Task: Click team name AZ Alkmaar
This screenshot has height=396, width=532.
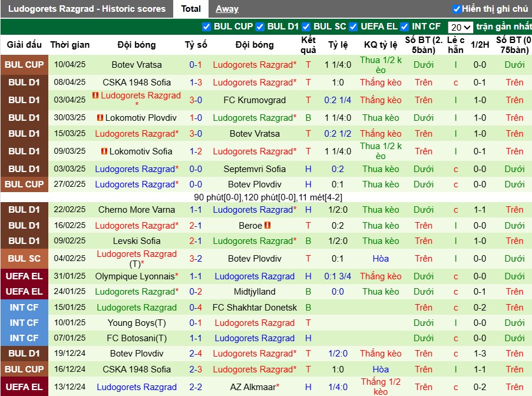Action: (253, 387)
